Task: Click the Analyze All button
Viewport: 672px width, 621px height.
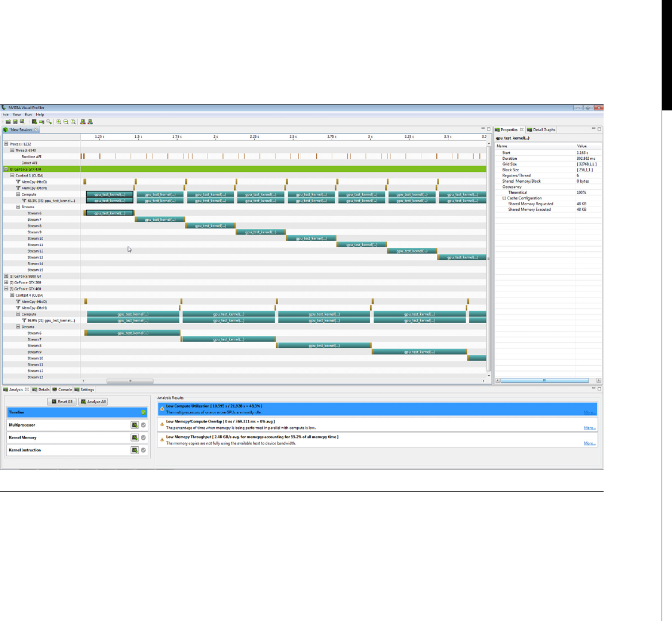Action: (x=93, y=401)
